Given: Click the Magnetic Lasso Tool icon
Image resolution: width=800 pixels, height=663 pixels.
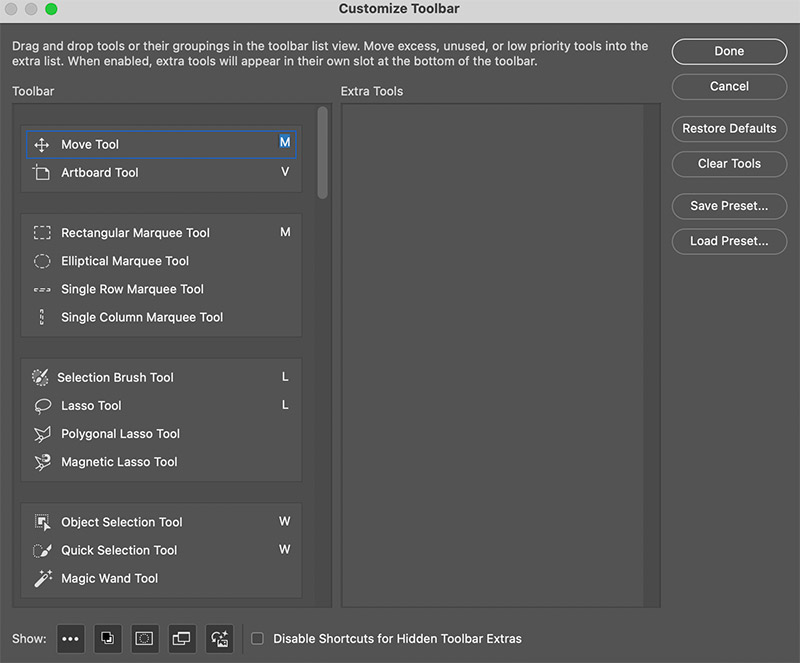Looking at the screenshot, I should click(42, 462).
